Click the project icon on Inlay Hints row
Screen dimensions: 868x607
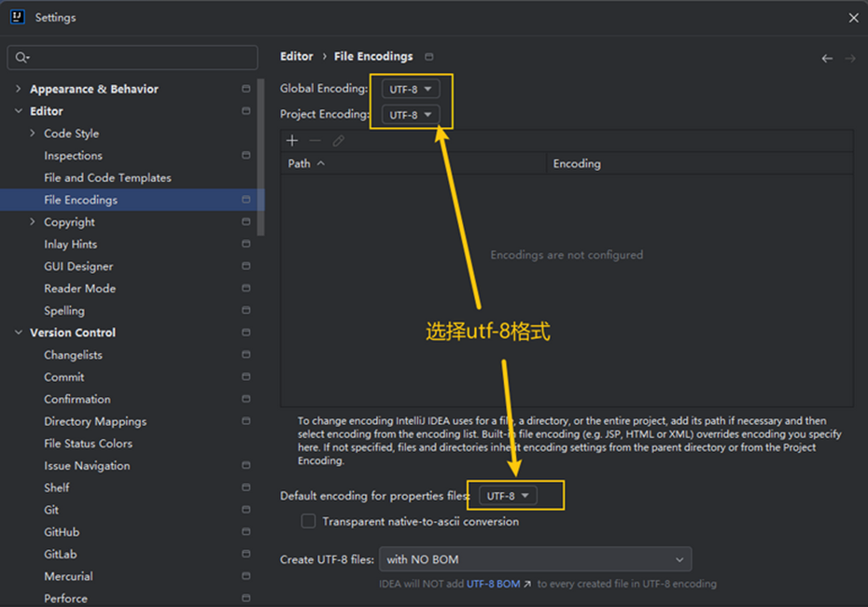pyautogui.click(x=245, y=244)
